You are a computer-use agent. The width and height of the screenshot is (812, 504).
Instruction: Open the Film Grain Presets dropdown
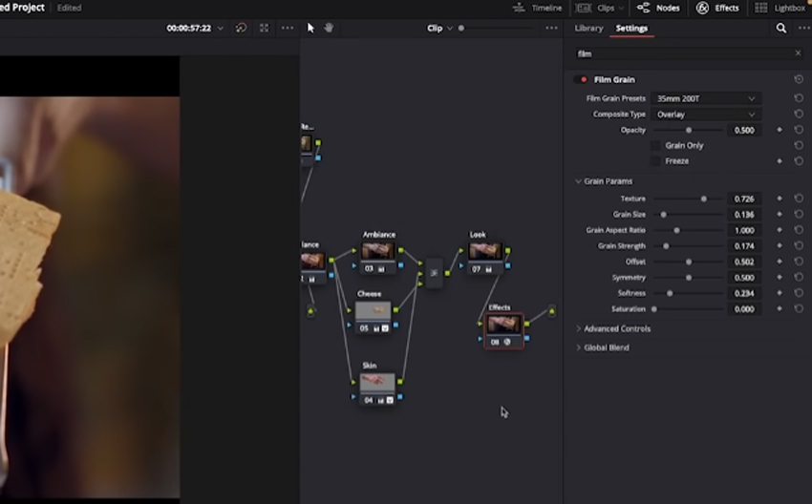click(705, 98)
